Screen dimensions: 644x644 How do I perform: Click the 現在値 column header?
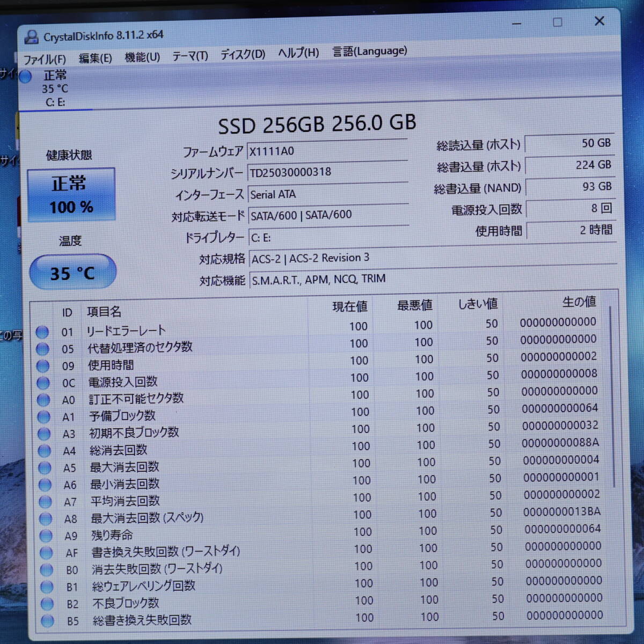(350, 306)
